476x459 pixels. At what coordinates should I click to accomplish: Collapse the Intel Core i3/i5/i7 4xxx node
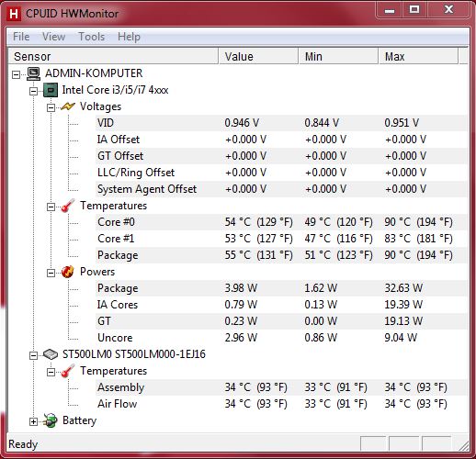33,91
